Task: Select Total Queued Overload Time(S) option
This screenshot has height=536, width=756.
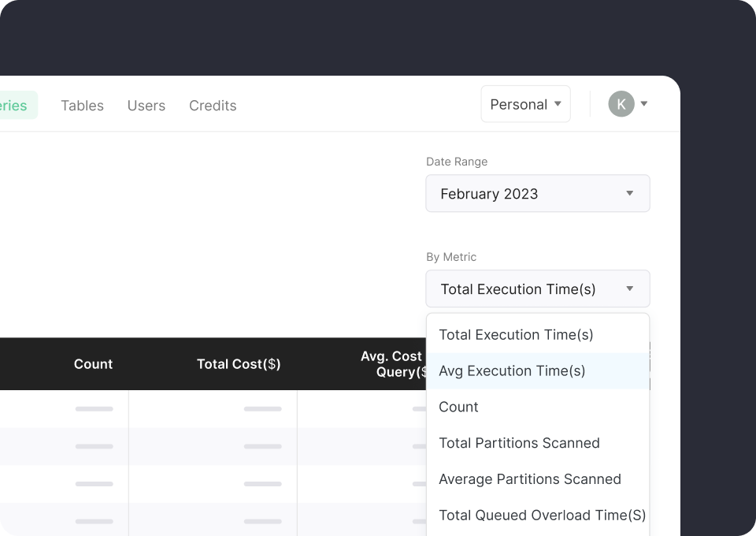Action: click(x=542, y=515)
